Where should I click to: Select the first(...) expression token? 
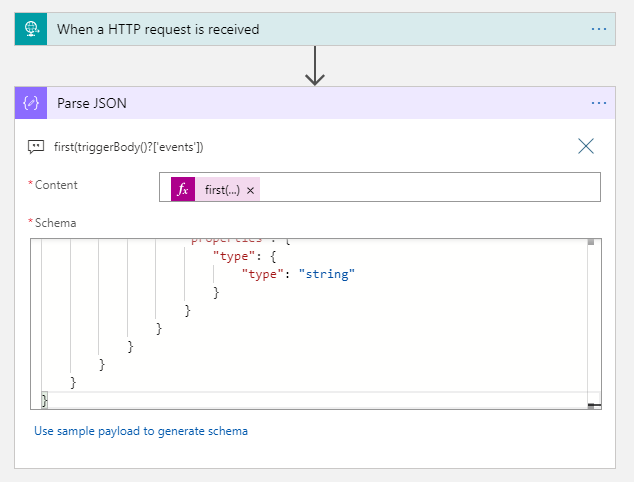[x=222, y=190]
